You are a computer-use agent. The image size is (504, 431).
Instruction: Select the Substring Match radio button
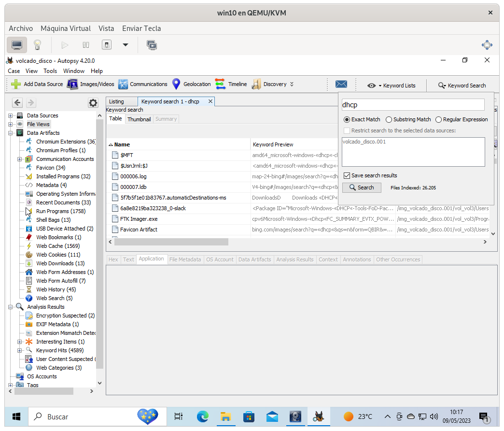[390, 119]
